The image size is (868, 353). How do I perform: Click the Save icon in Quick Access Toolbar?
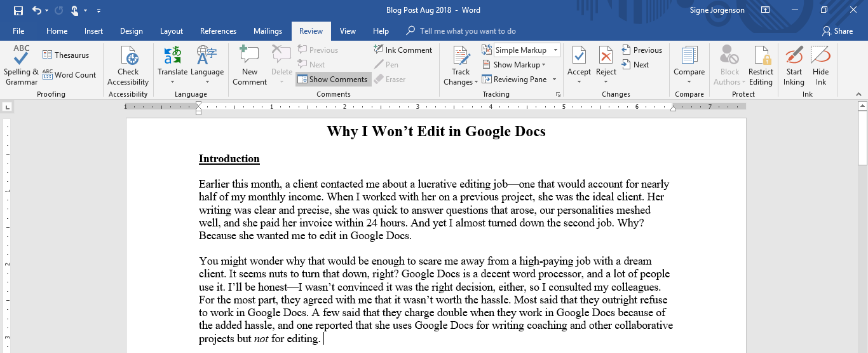(17, 10)
